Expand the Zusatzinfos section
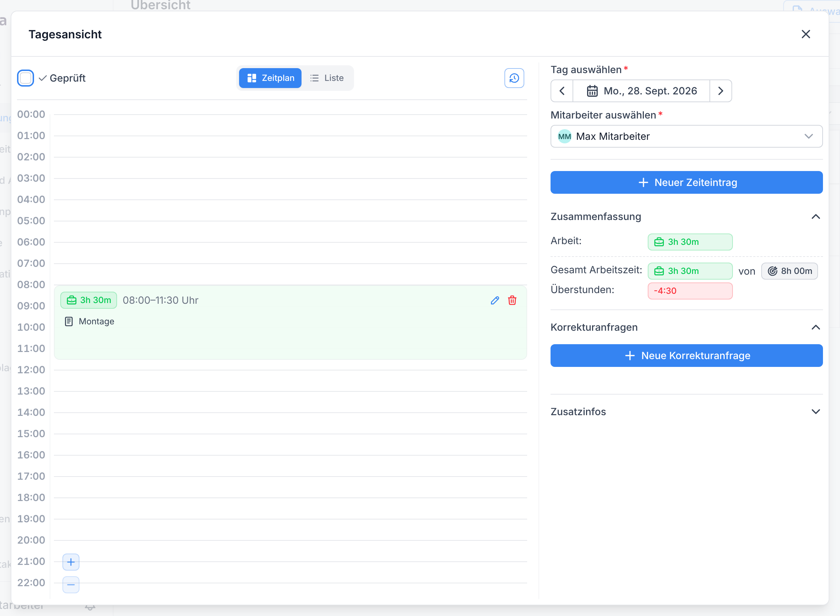Image resolution: width=840 pixels, height=616 pixels. click(x=816, y=412)
